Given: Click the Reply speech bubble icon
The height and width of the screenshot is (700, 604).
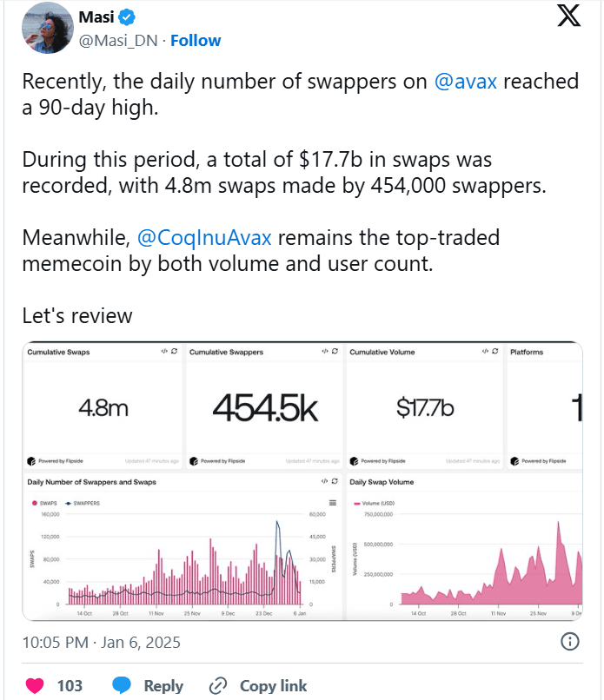Looking at the screenshot, I should pos(123,685).
